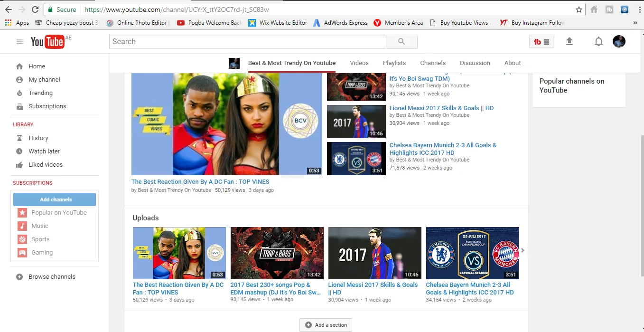
Task: Show next uploads with right arrow
Action: pyautogui.click(x=523, y=250)
